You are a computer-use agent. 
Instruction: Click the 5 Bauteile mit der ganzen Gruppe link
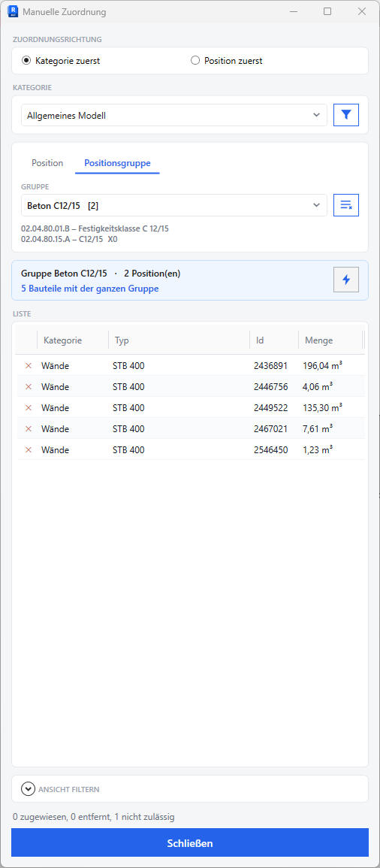click(89, 289)
